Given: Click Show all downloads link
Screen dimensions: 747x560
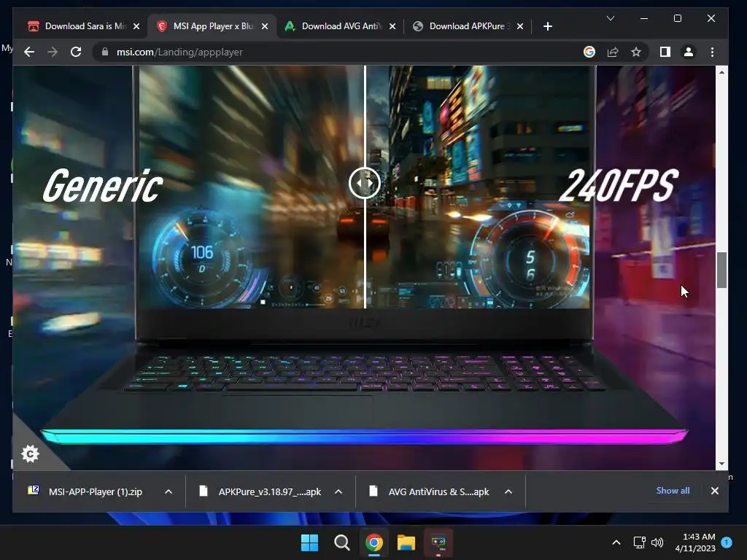Looking at the screenshot, I should [x=673, y=491].
